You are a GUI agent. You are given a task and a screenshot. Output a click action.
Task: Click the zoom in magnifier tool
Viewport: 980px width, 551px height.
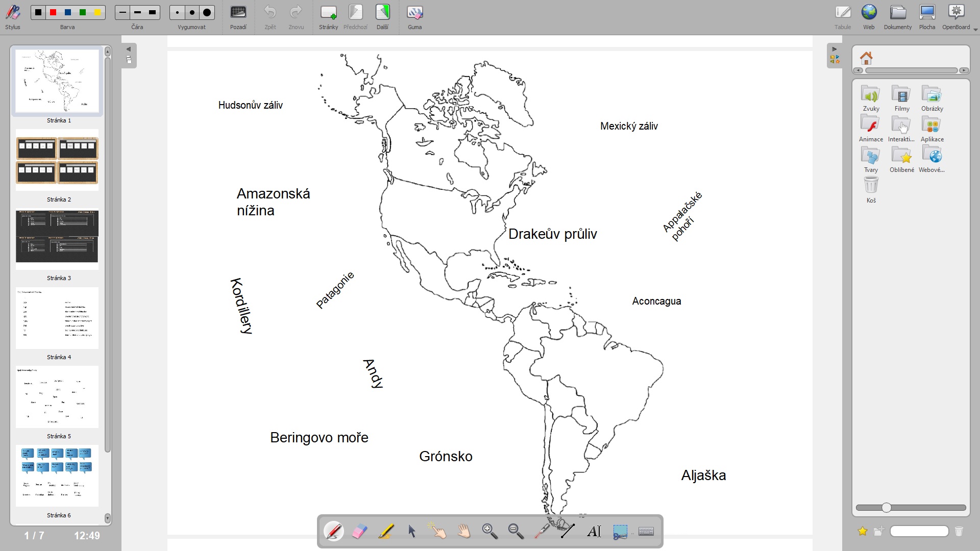pos(491,532)
